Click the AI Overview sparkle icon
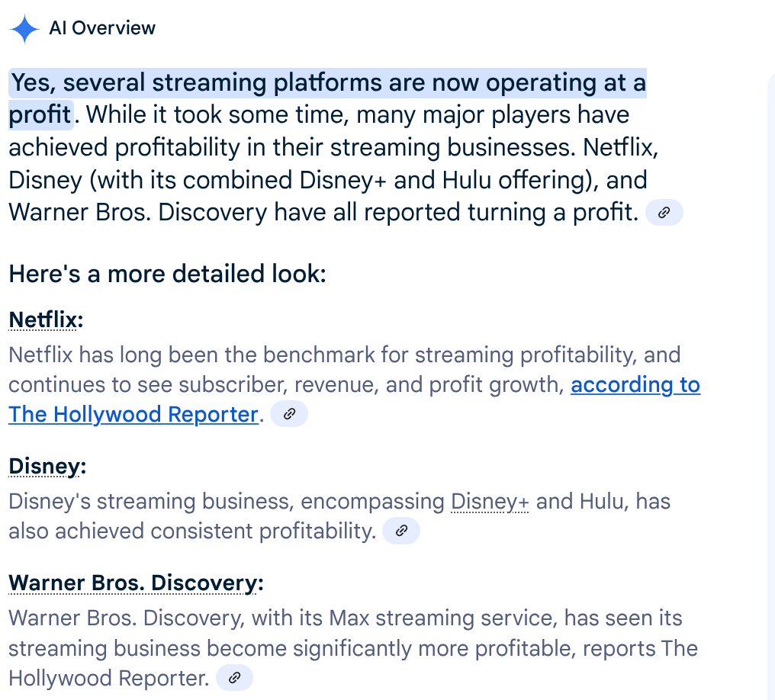 [24, 29]
